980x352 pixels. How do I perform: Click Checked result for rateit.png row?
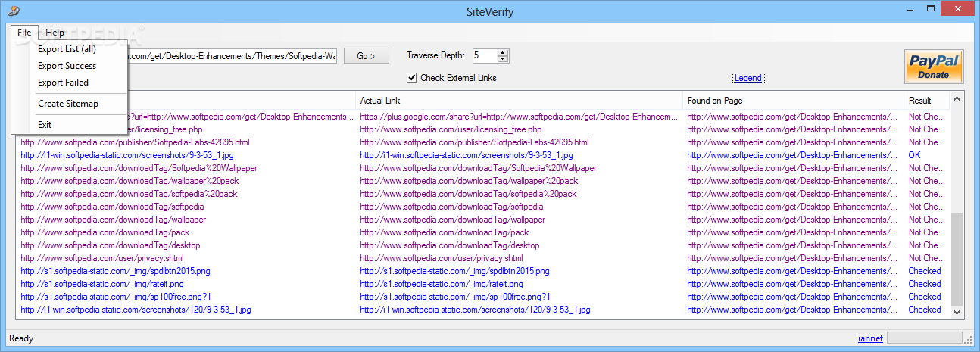tap(925, 284)
